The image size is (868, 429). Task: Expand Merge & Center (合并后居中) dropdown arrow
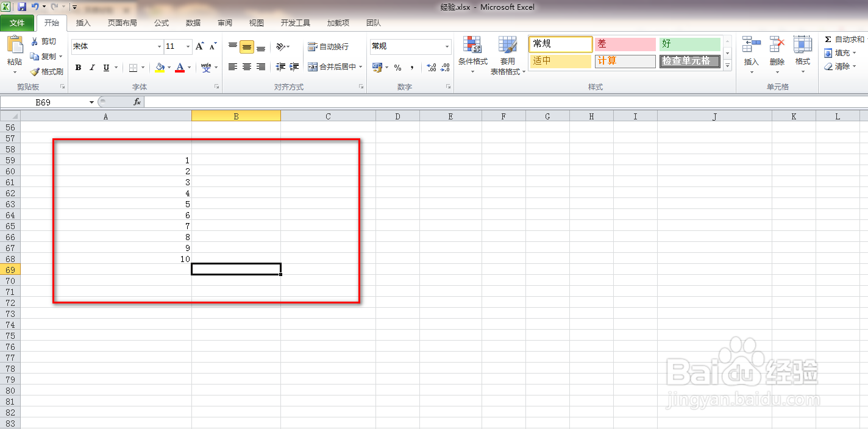point(361,67)
